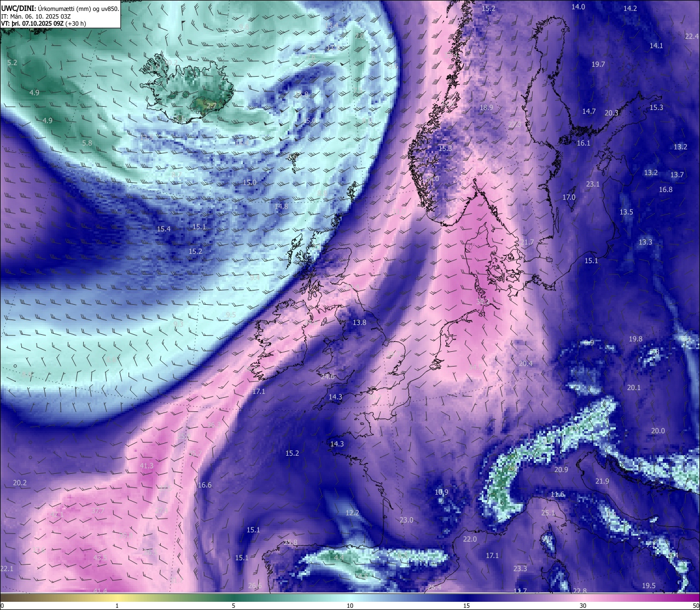The height and width of the screenshot is (610, 700).
Task: Click the 17.0 value in the Baltic Sea
Action: [569, 197]
